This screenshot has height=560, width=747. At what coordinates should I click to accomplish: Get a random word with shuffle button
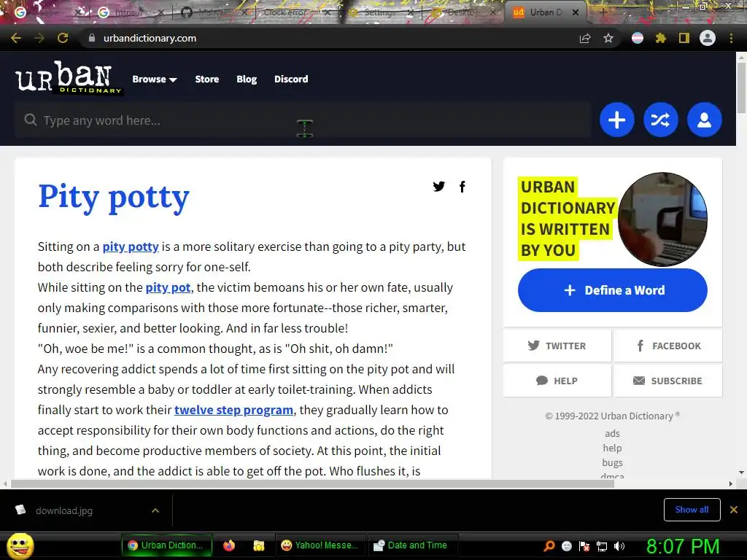660,120
